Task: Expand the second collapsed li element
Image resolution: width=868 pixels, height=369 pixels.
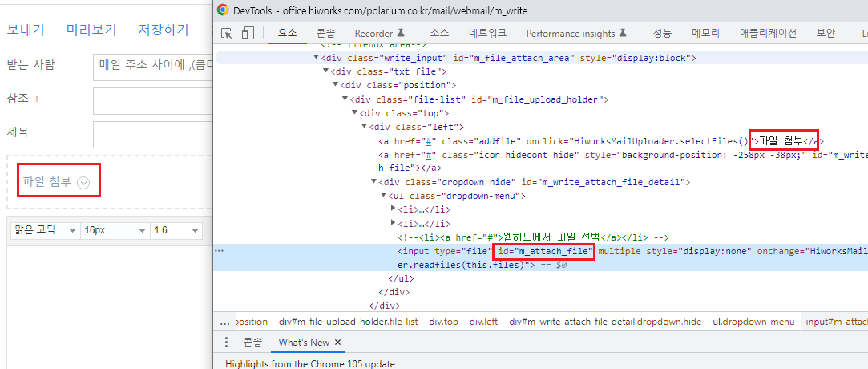Action: 394,223
